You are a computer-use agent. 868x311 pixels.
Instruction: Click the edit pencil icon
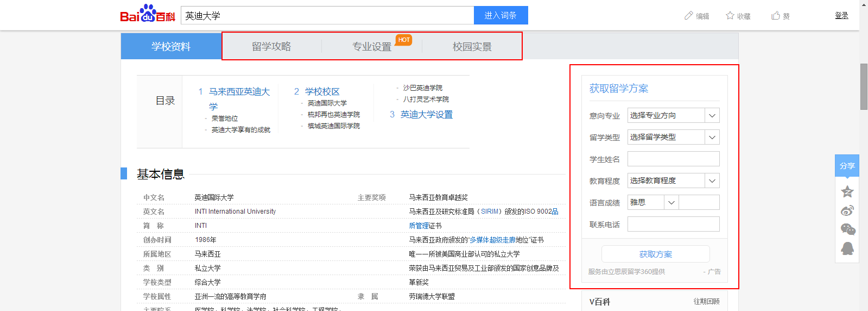689,16
